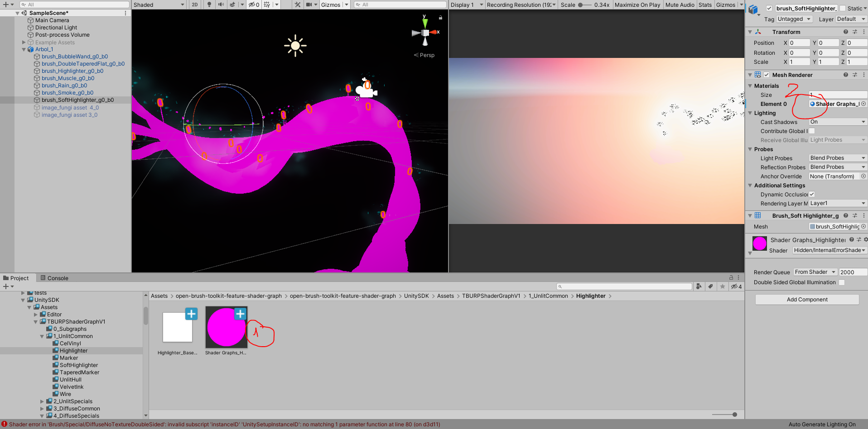Click the favorites star icon in Project
Screen dimensions: 868x429
point(723,286)
